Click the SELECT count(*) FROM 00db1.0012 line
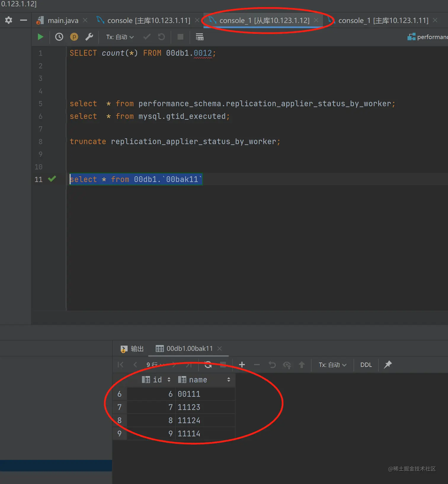This screenshot has height=484, width=448. coord(143,53)
